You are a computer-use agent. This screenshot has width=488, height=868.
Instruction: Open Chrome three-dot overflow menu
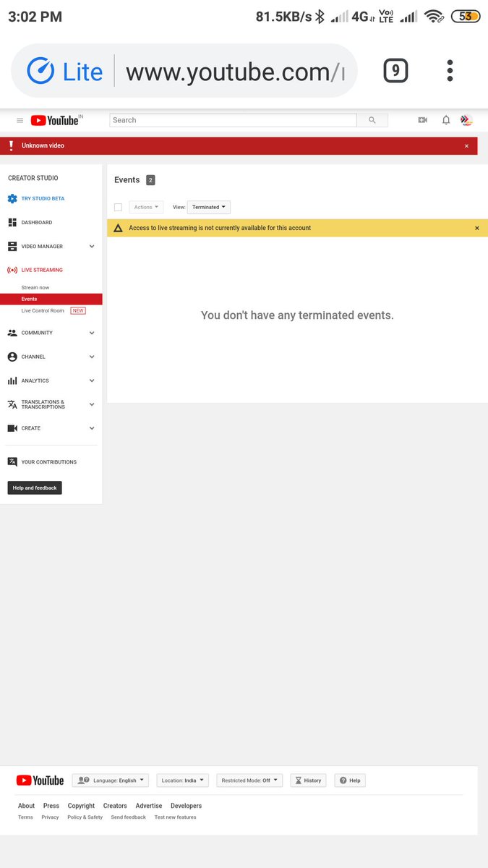click(450, 71)
